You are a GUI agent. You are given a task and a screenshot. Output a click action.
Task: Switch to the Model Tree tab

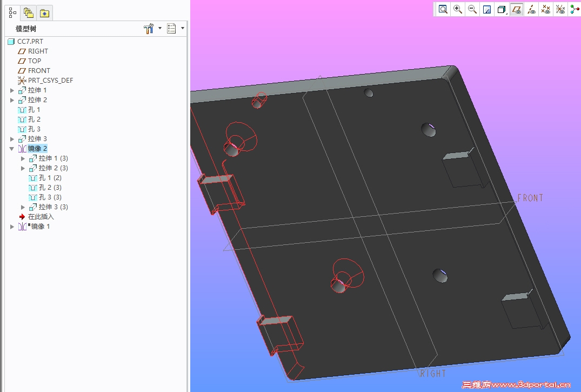coord(12,13)
